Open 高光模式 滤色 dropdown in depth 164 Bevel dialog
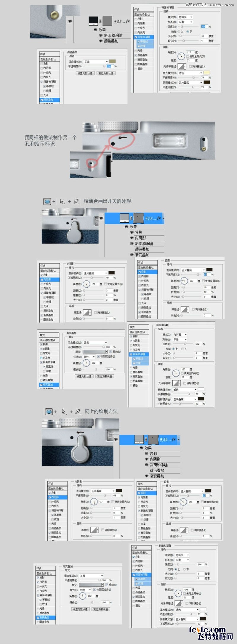Screen dimensions: 237x644 coord(190,73)
